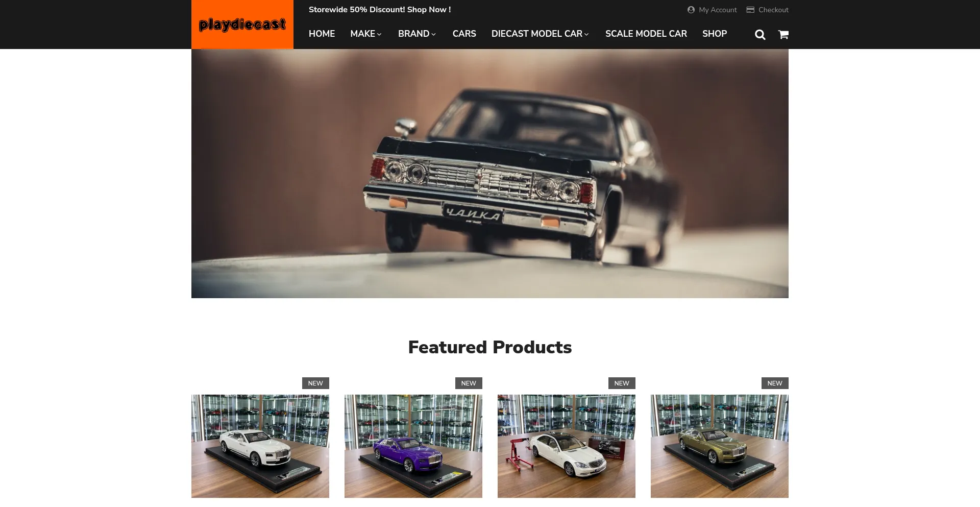Open the white Mercedes with red crane thumbnail
Viewport: 980px width, 507px height.
[x=567, y=446]
